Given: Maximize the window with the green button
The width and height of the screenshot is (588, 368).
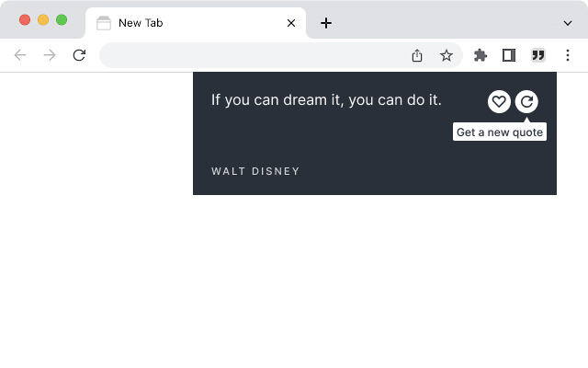Looking at the screenshot, I should click(x=62, y=20).
